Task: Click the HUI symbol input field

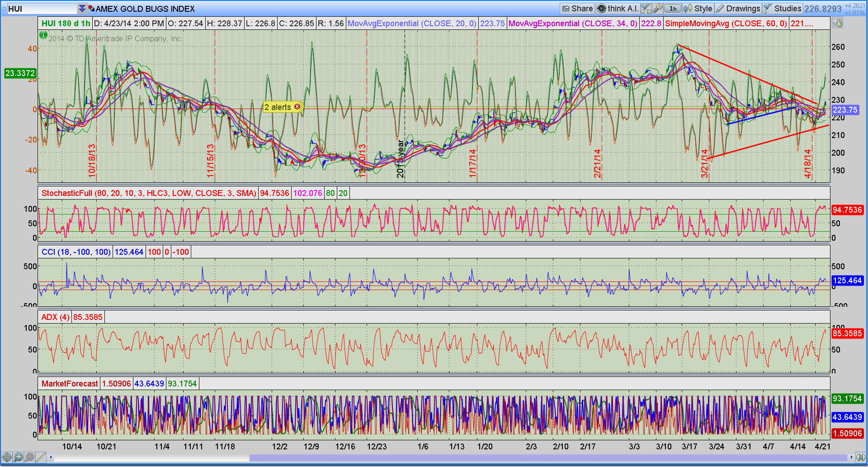Action: click(x=42, y=9)
